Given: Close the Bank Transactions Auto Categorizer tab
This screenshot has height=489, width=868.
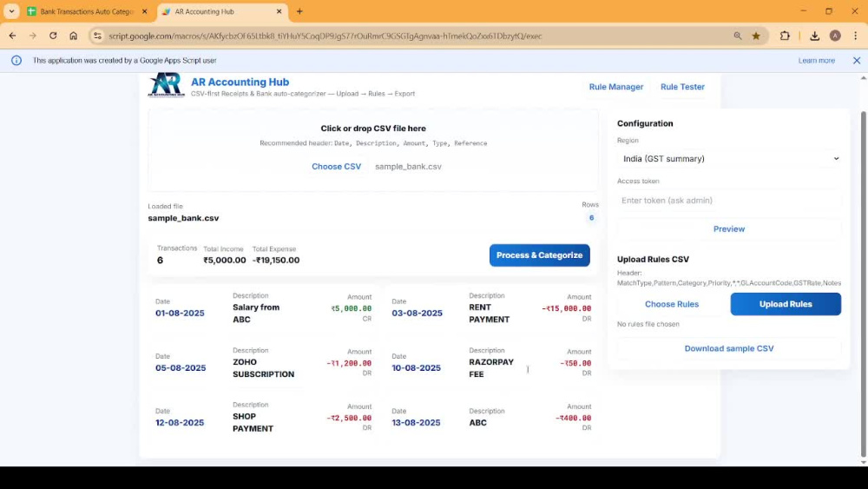Looking at the screenshot, I should (x=144, y=11).
